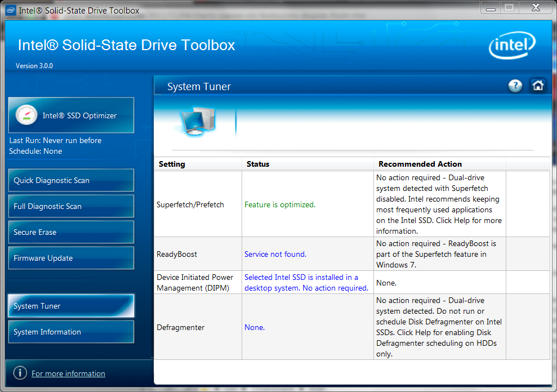
Task: Start Quick Diagnostic Scan
Action: click(x=71, y=180)
